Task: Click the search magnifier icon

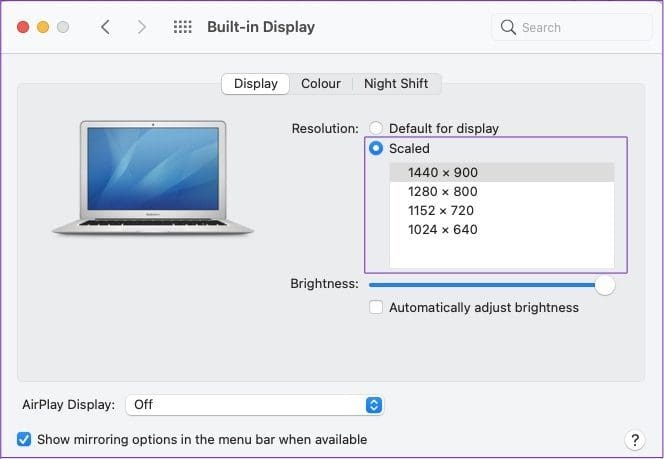Action: pos(508,27)
